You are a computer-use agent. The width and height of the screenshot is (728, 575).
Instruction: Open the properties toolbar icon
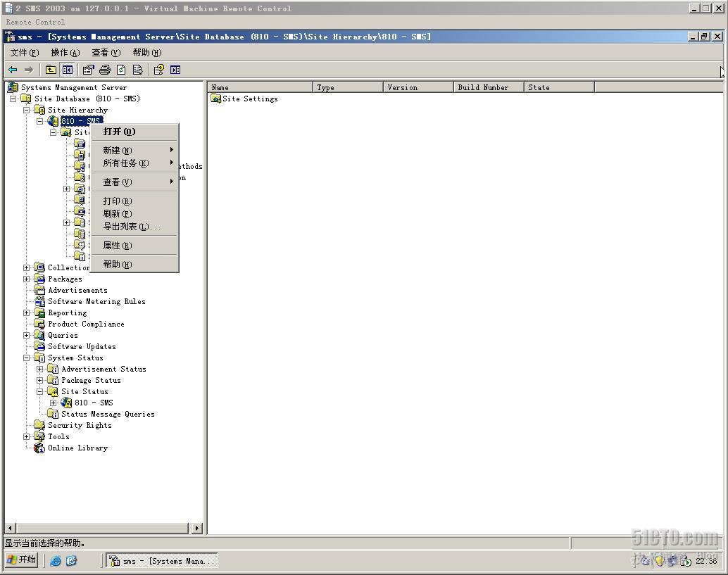(88, 70)
